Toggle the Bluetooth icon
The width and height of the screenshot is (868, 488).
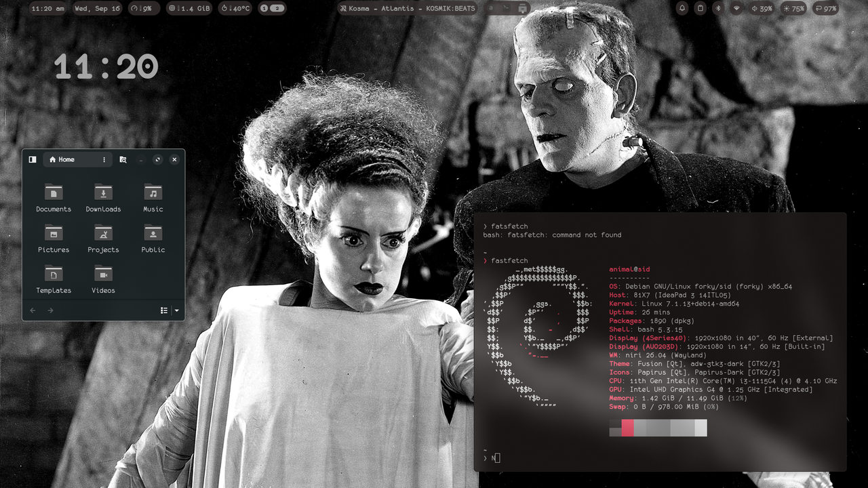pyautogui.click(x=719, y=8)
